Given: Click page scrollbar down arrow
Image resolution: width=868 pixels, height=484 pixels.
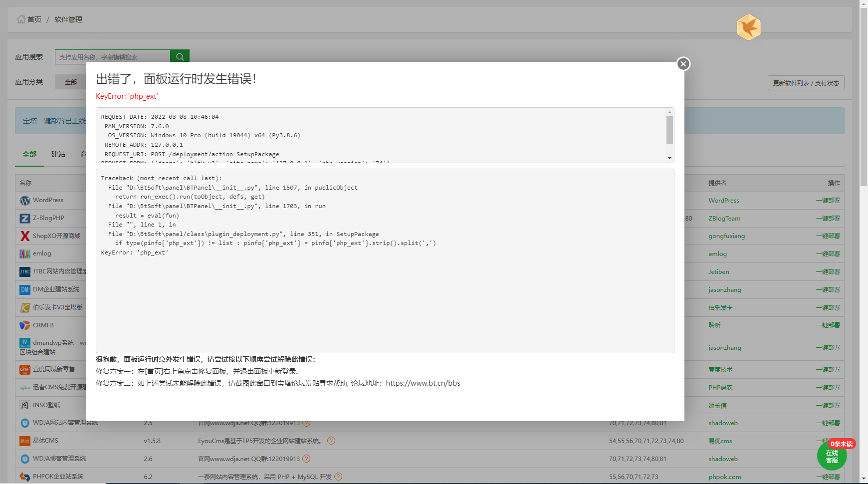Looking at the screenshot, I should 864,479.
